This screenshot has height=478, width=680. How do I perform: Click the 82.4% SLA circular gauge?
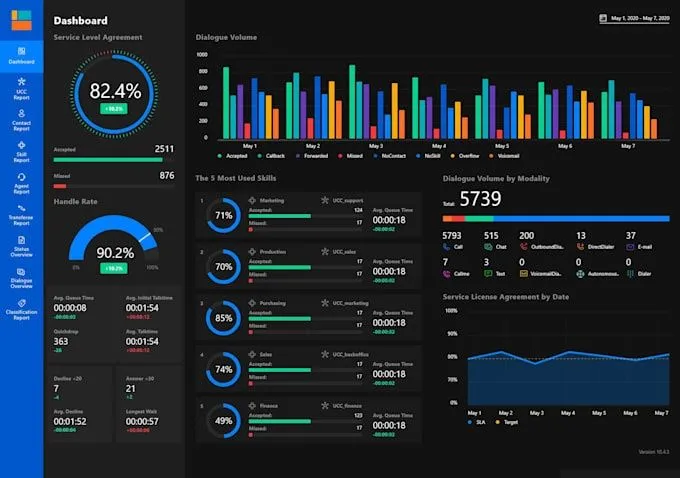(x=114, y=94)
